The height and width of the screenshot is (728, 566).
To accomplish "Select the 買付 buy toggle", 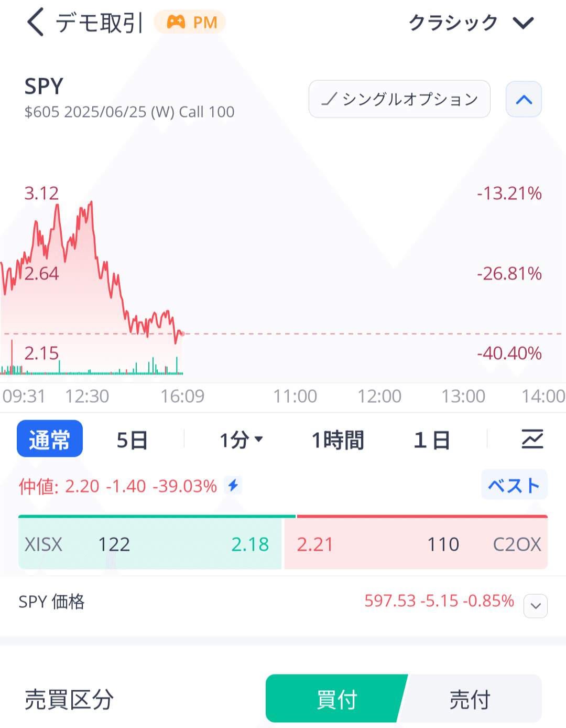I will point(337,699).
